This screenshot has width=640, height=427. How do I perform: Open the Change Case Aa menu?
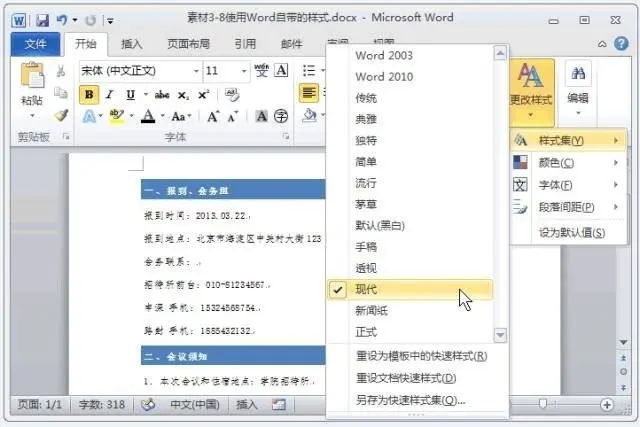tap(180, 117)
